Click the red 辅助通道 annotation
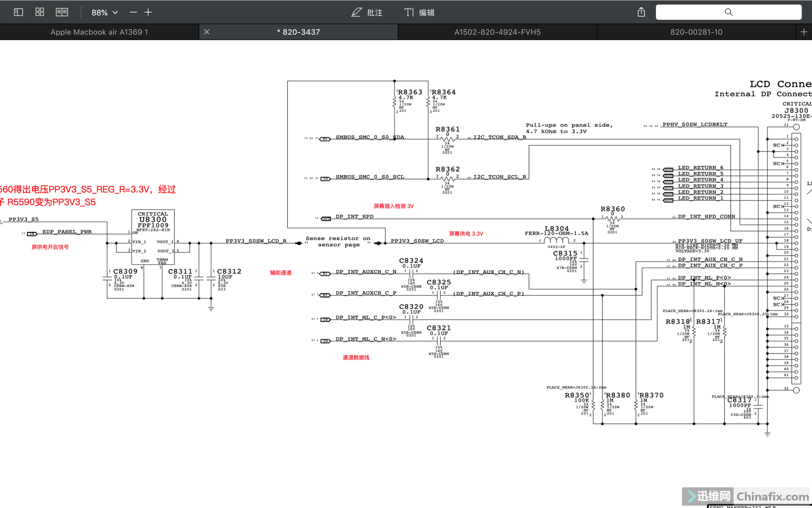The image size is (812, 508). tap(280, 273)
